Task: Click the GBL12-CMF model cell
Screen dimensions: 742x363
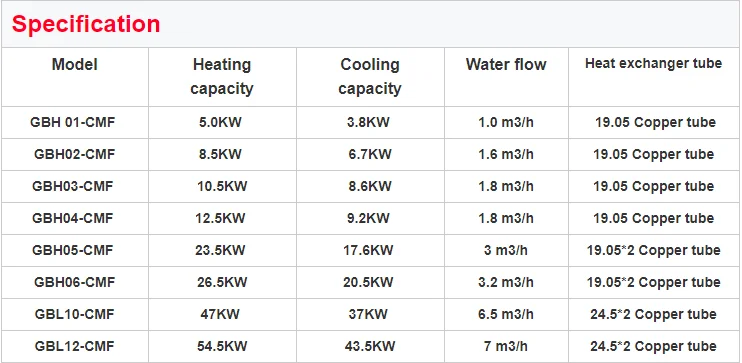Action: pyautogui.click(x=74, y=346)
